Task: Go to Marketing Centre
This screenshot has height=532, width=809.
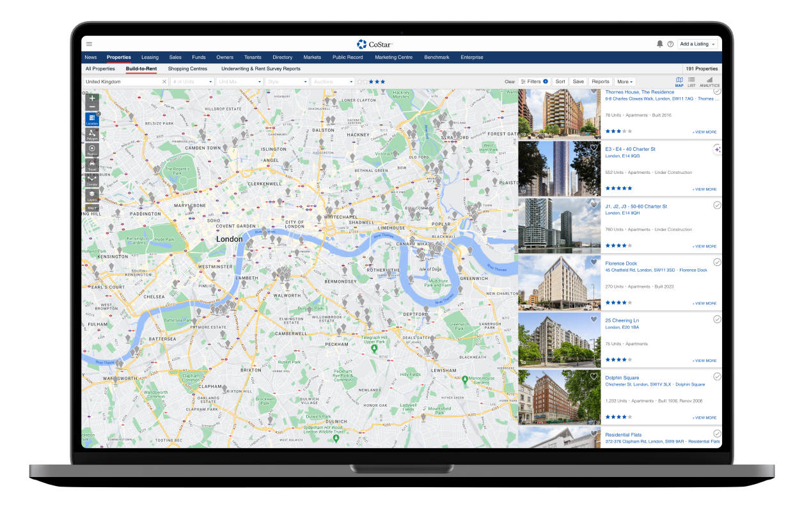Action: 394,58
